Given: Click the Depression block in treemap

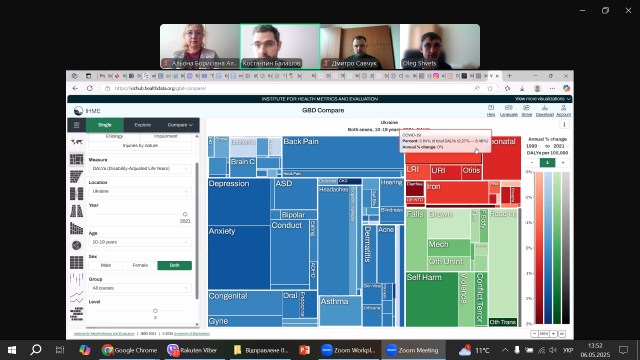Looking at the screenshot, I should (x=239, y=201).
